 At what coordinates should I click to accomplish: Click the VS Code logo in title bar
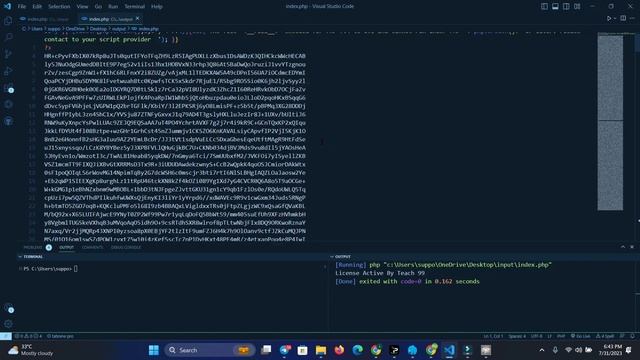click(x=7, y=6)
